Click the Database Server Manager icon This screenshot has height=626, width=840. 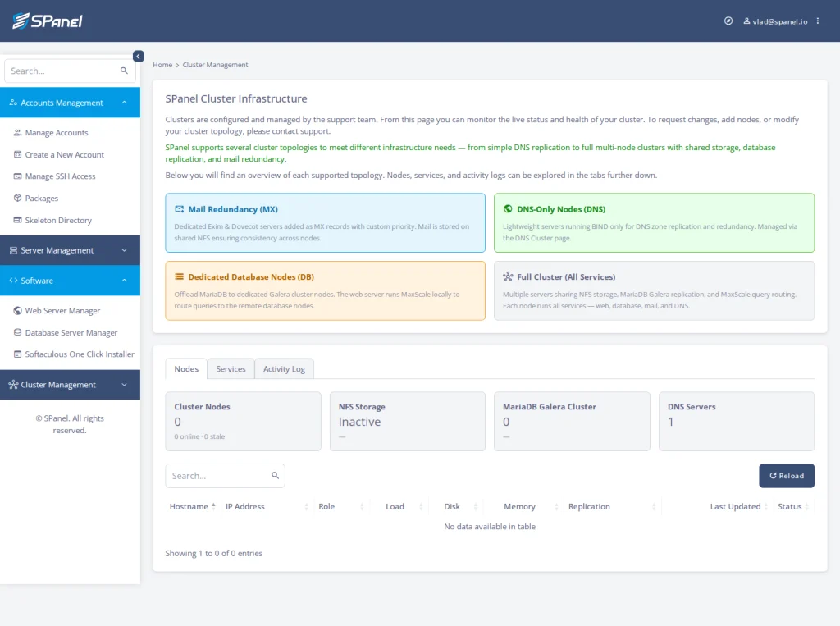click(18, 333)
